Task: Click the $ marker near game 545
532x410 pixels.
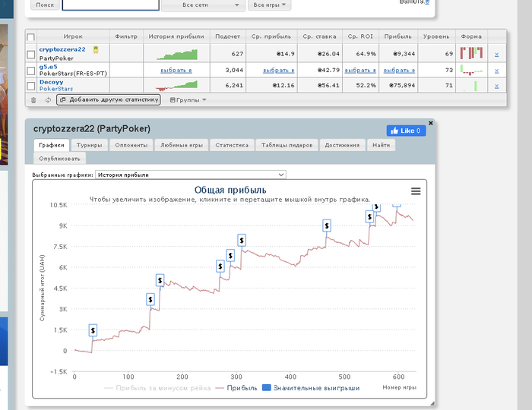Action: [369, 217]
